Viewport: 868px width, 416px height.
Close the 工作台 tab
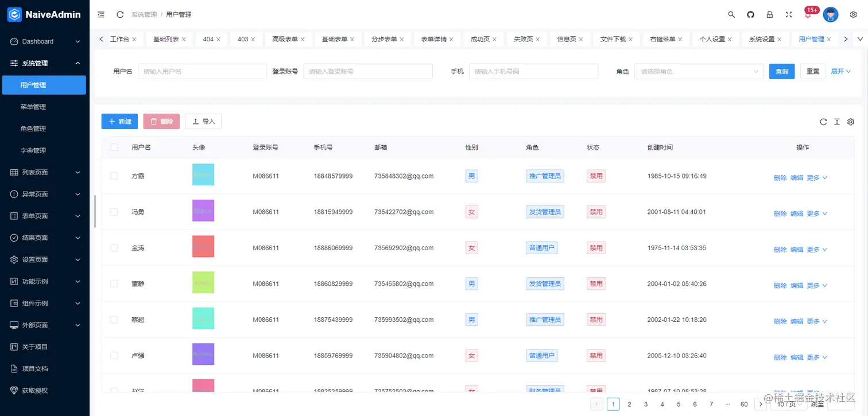[x=134, y=40]
